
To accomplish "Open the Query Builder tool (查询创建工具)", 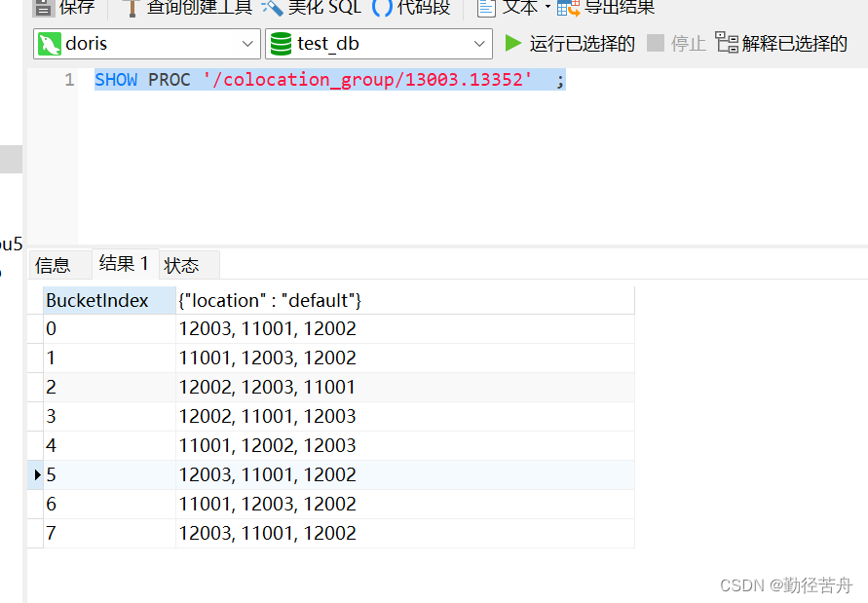I will tap(187, 7).
